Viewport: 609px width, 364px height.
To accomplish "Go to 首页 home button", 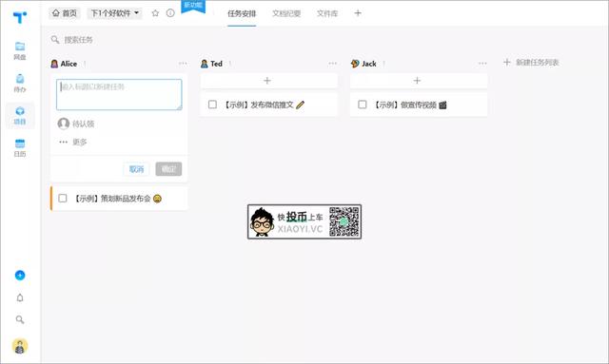I will click(x=65, y=13).
